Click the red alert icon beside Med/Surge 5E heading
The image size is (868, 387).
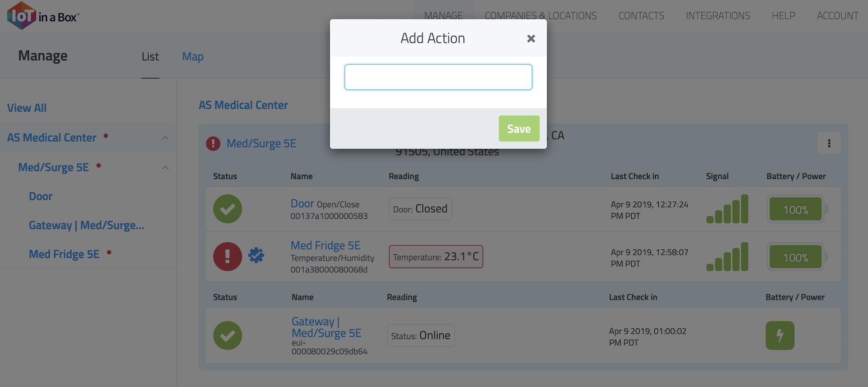click(213, 144)
